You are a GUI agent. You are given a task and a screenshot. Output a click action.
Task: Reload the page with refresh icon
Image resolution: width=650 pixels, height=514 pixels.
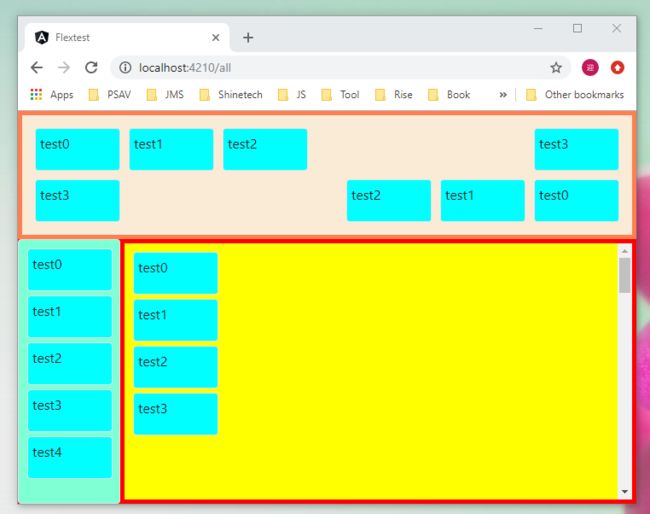point(91,68)
